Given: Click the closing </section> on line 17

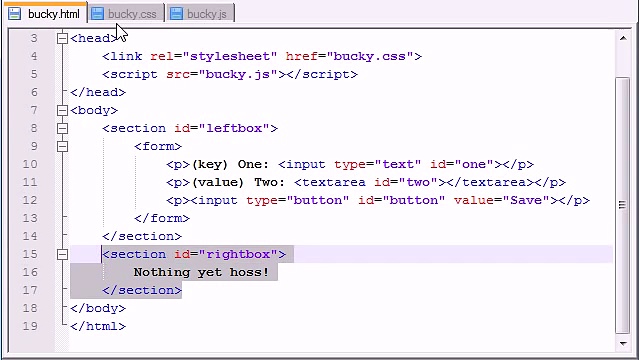Looking at the screenshot, I should 142,290.
